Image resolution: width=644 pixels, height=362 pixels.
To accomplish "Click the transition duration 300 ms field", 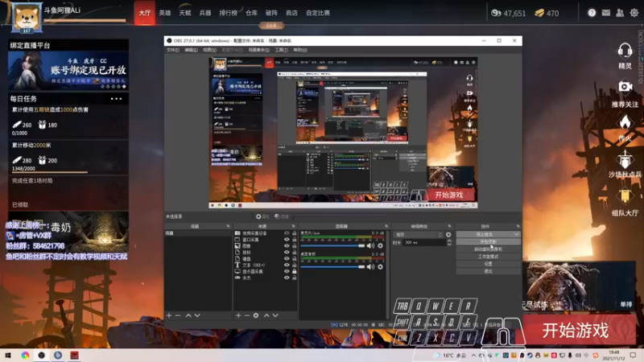I will (423, 243).
